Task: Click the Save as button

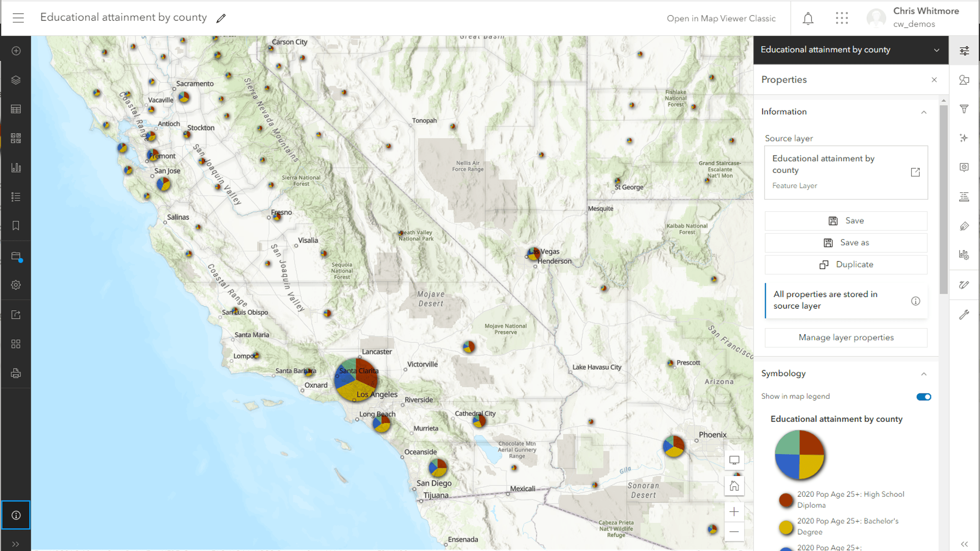Action: (x=846, y=242)
